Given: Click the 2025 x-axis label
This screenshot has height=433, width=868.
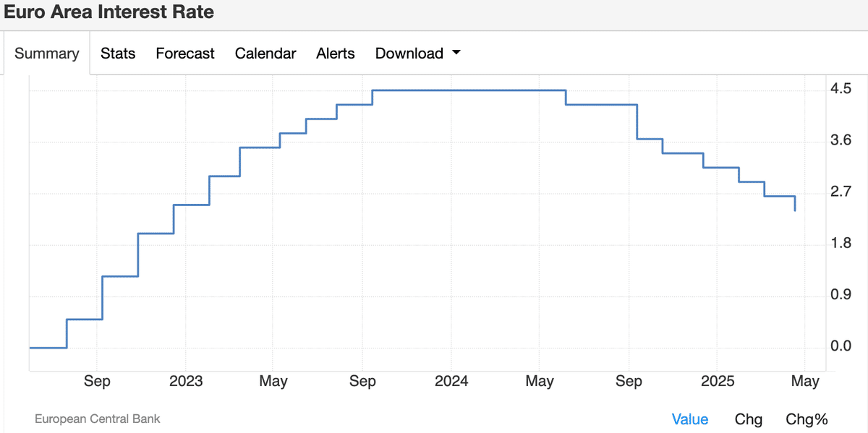Looking at the screenshot, I should 716,381.
